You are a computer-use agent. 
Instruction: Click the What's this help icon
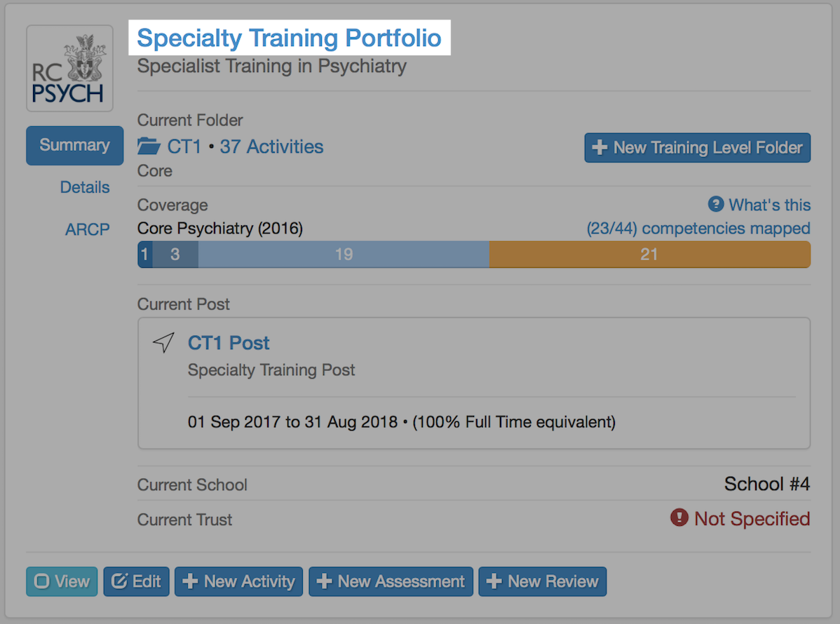(715, 205)
